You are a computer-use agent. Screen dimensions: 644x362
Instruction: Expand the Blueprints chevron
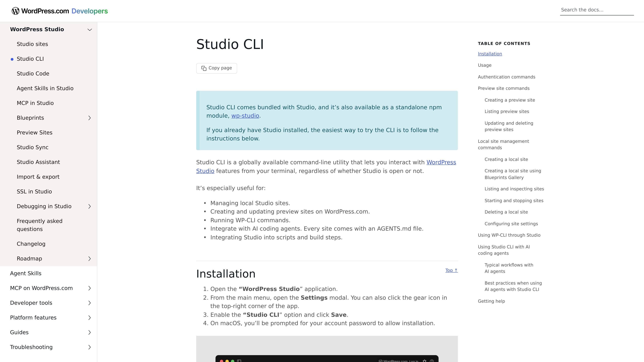(x=90, y=118)
